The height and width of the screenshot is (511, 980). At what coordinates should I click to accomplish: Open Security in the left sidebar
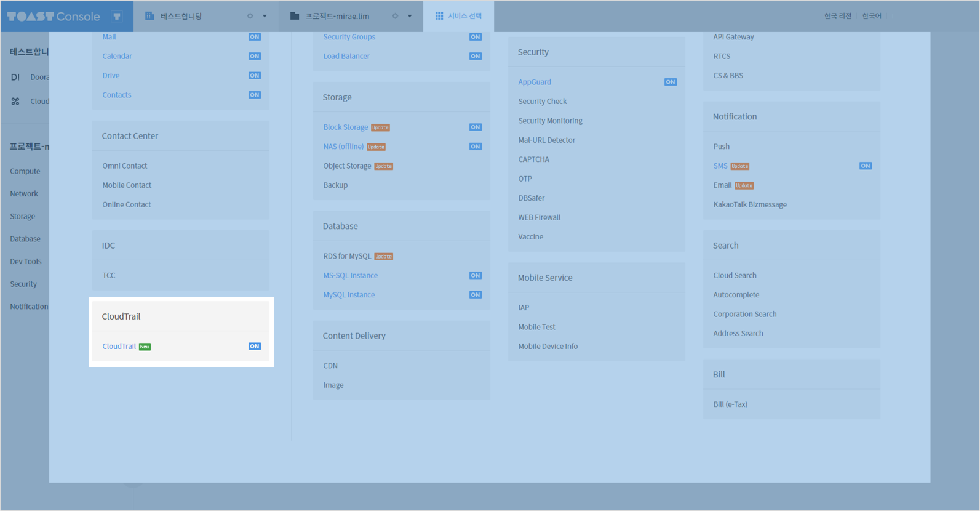click(23, 284)
